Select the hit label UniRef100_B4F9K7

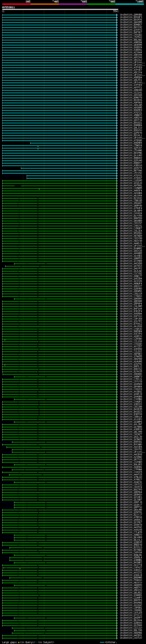[131, 32]
